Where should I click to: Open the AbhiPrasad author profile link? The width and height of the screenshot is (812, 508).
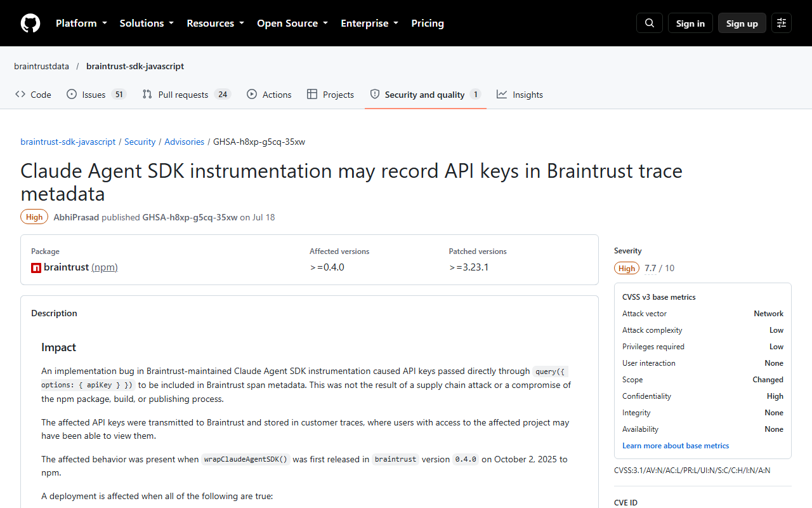76,217
